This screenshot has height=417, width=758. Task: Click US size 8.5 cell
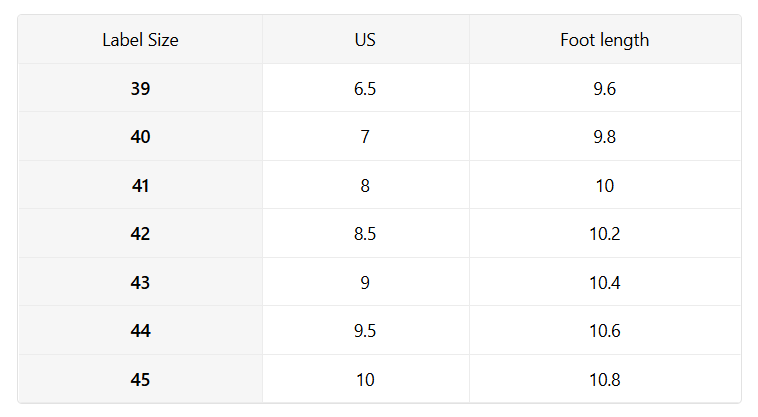pos(365,234)
